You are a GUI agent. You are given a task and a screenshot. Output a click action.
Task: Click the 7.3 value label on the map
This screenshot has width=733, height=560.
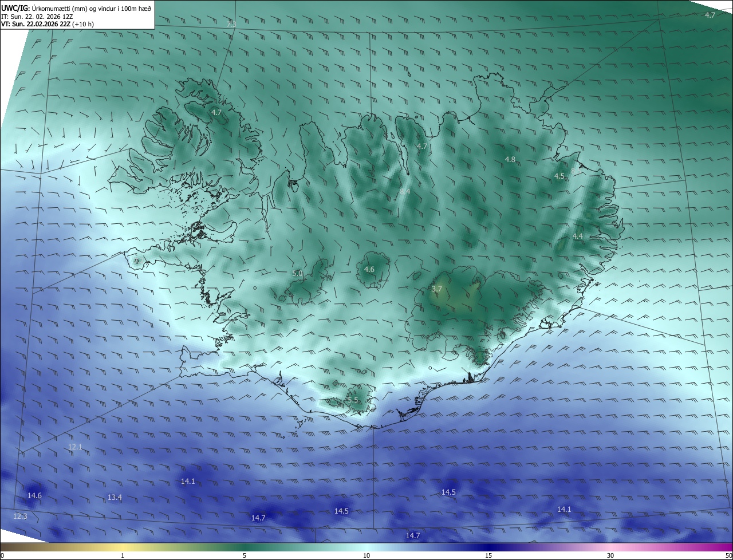point(231,24)
